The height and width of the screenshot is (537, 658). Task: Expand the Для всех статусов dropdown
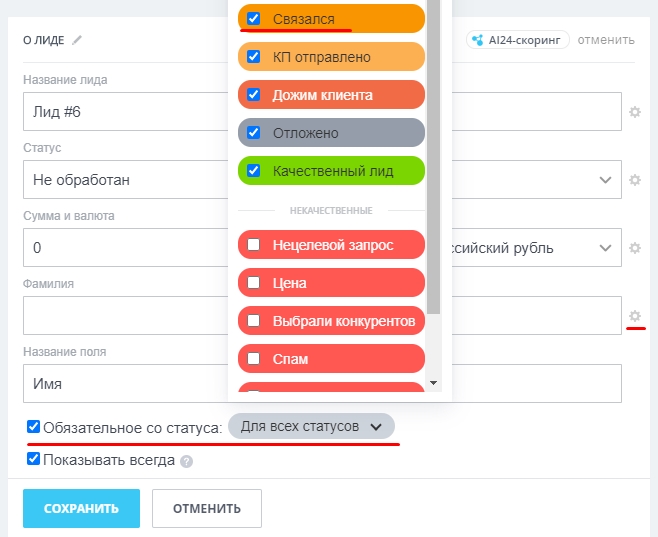click(x=311, y=426)
